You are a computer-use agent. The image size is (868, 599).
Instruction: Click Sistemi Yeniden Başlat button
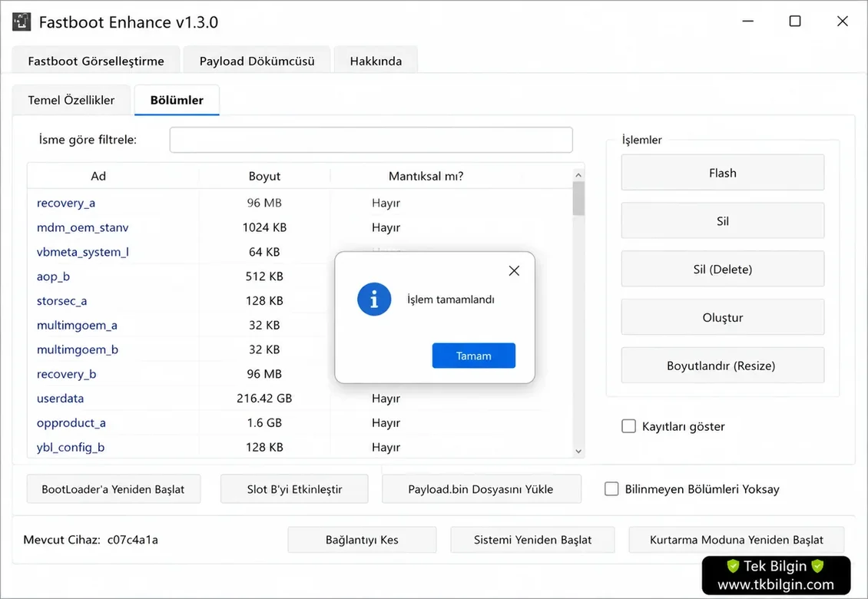[532, 540]
